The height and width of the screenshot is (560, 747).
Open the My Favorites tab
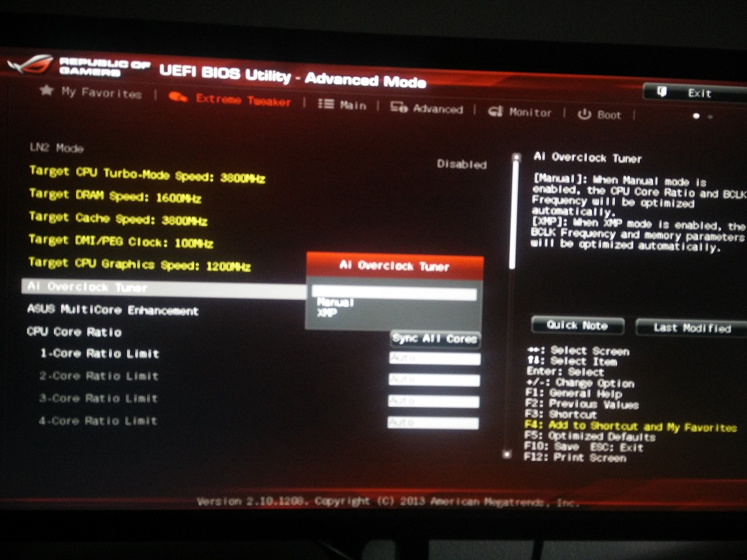click(101, 93)
